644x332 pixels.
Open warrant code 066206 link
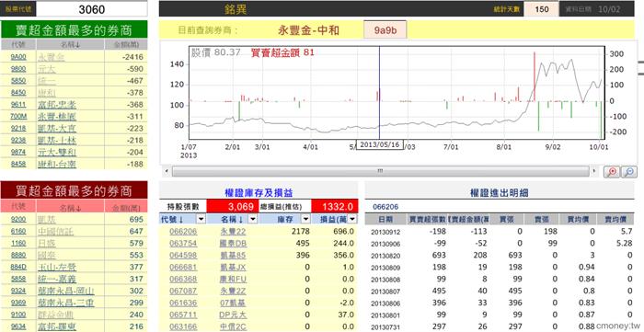tap(183, 232)
